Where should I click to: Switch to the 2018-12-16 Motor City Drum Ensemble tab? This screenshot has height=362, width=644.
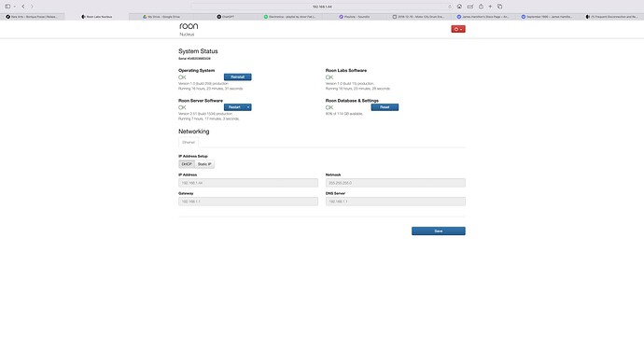pos(418,17)
